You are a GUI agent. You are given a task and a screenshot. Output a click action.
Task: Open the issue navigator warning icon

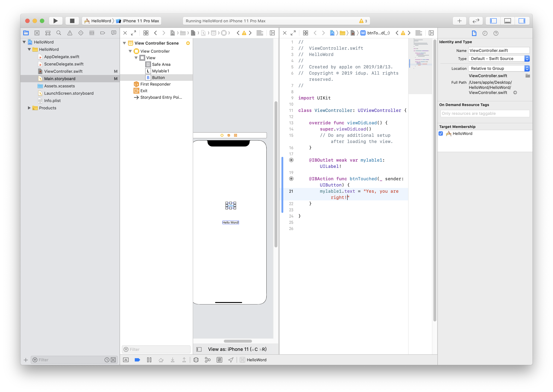(x=70, y=33)
